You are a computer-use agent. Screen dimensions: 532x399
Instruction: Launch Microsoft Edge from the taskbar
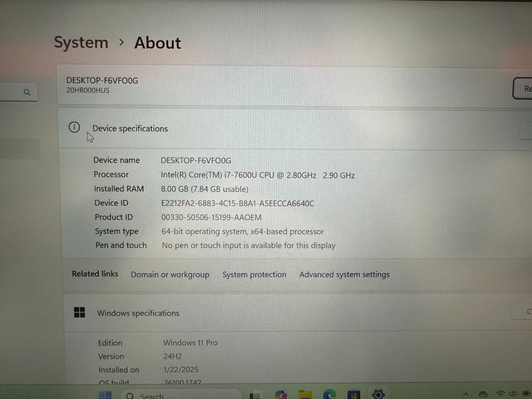coord(330,394)
